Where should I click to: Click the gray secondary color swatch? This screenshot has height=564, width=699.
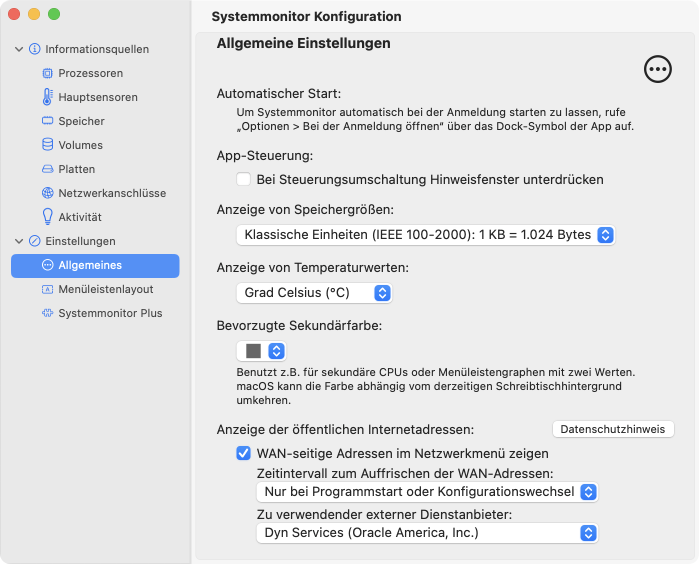click(253, 351)
